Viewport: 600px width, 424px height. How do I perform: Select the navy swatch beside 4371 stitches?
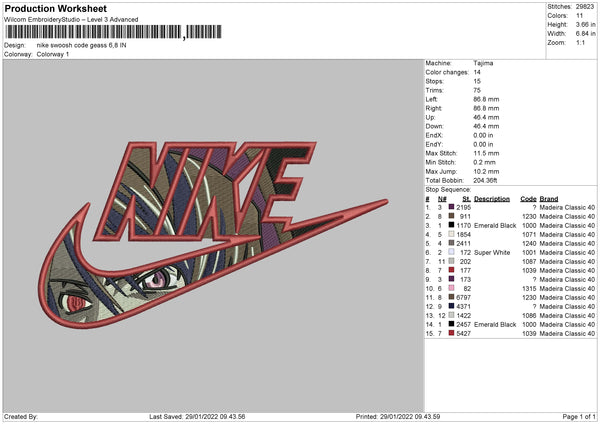tap(452, 306)
